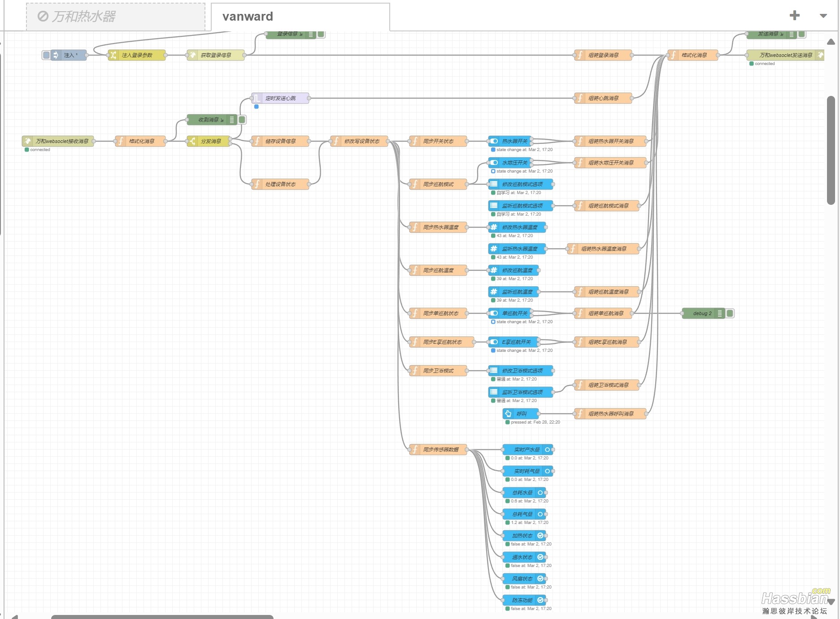Click the function icon on 处理设备状态 node
Image resolution: width=840 pixels, height=619 pixels.
click(257, 184)
